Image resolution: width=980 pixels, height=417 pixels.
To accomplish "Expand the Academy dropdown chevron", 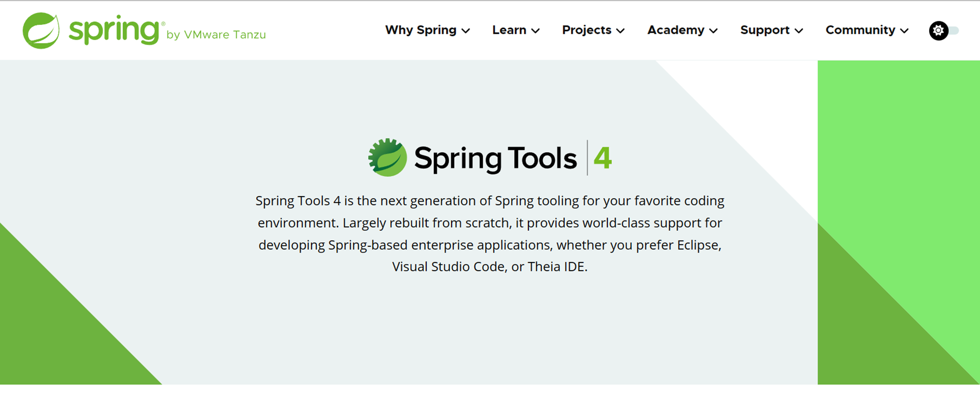I will tap(714, 31).
